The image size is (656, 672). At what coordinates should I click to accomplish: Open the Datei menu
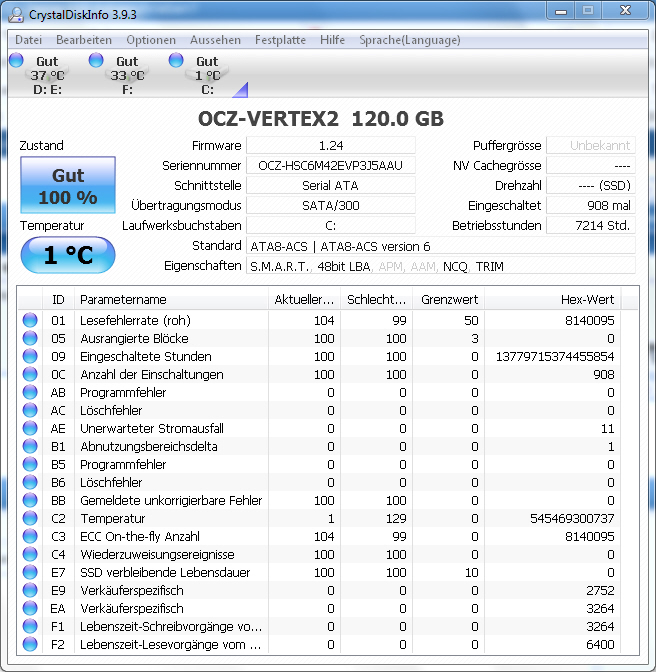tap(28, 40)
